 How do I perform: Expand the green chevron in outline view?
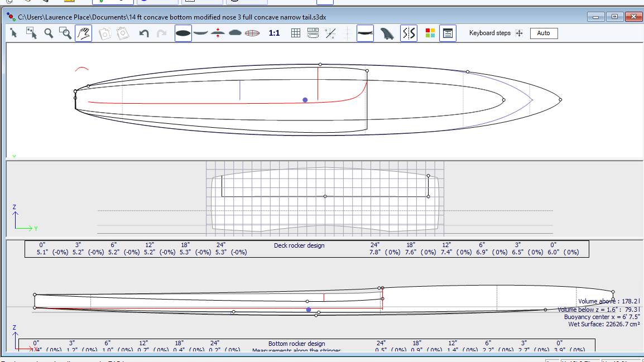(14, 156)
